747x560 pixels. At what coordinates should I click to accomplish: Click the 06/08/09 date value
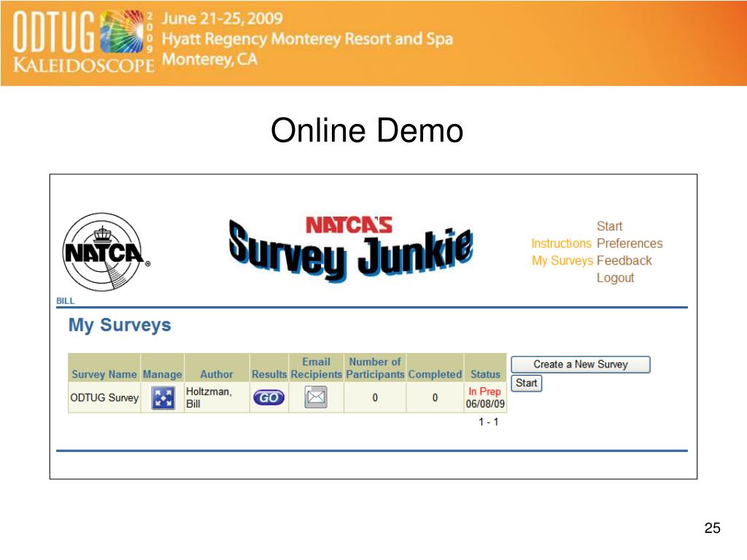(x=485, y=404)
